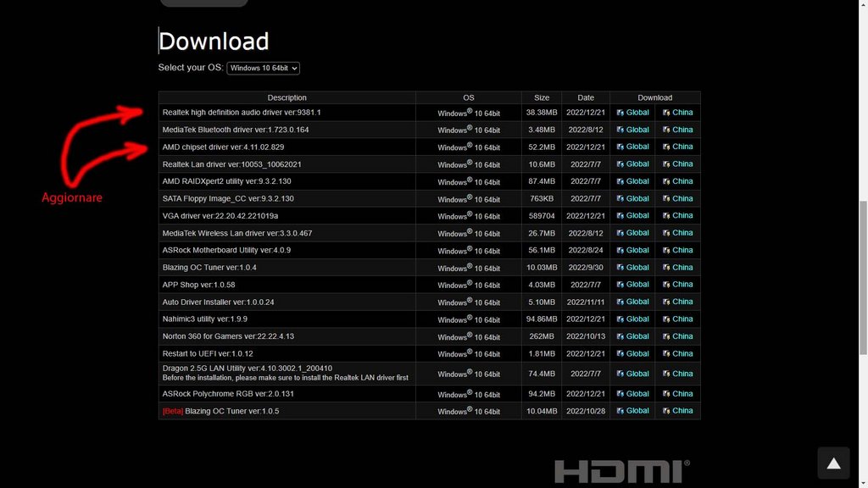This screenshot has height=488, width=868.
Task: Click size value '94.86MB' for Nahimic3
Action: [542, 319]
